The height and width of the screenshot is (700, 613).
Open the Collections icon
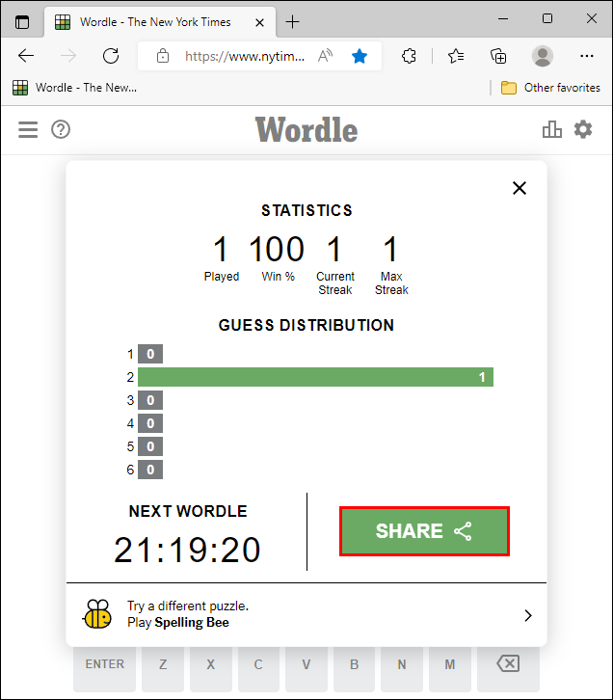(498, 56)
